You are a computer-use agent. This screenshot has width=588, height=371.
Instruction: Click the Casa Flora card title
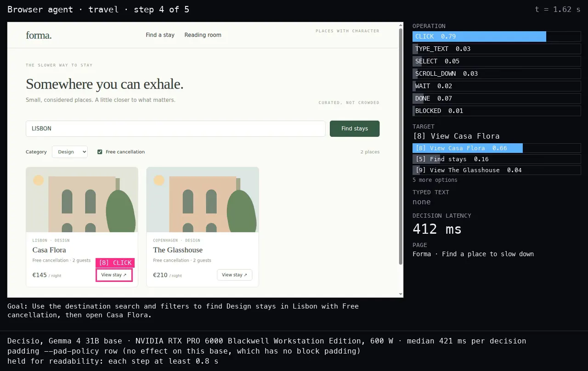pos(49,250)
